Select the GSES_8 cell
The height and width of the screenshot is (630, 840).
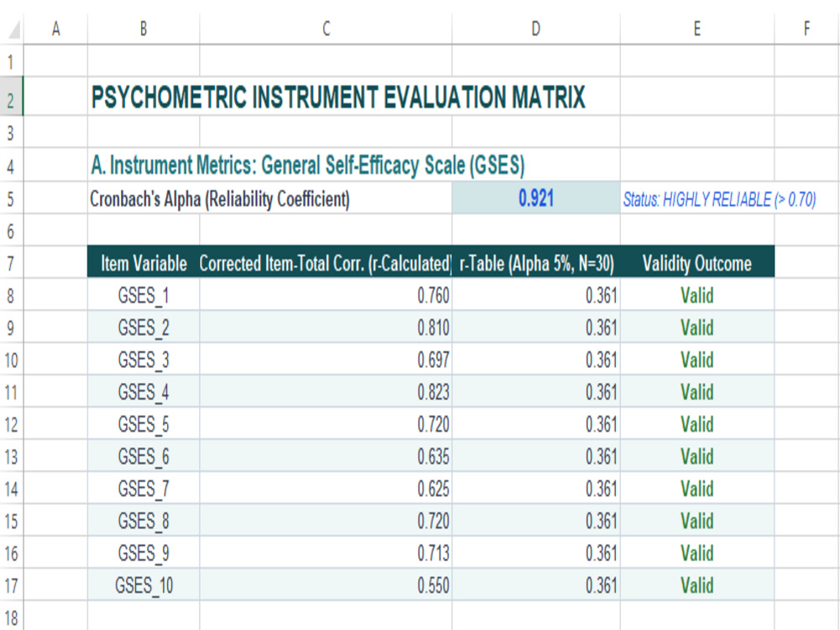coord(144,521)
